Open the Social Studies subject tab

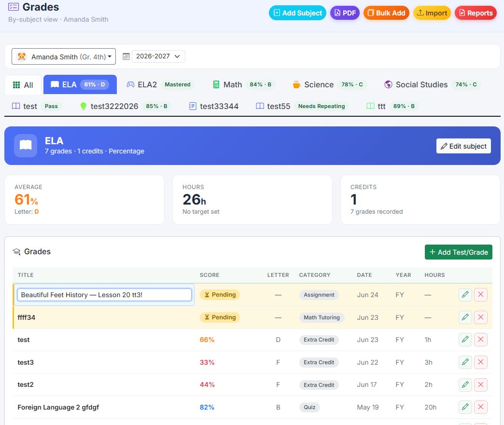click(431, 84)
